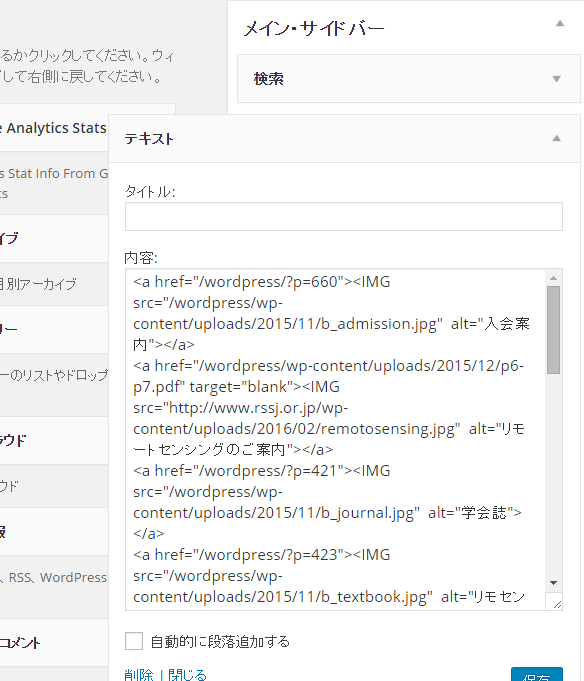584x681 pixels.
Task: Click the タイトル input field
Action: [343, 216]
